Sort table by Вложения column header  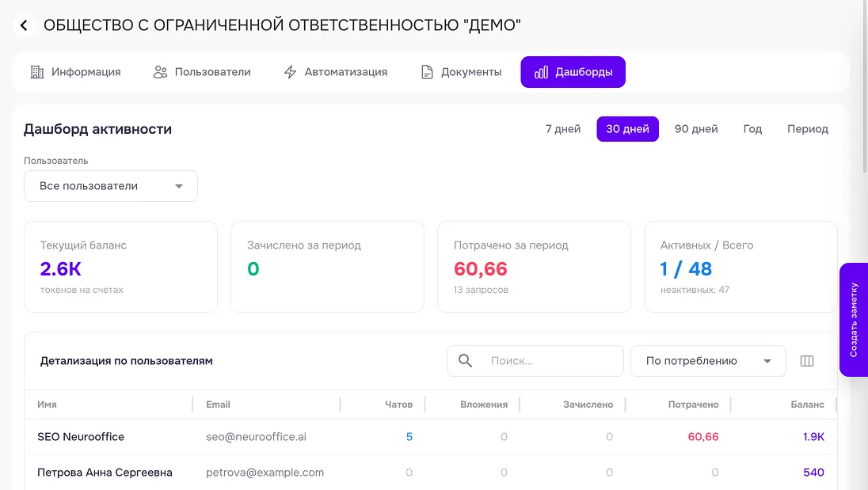pos(484,405)
